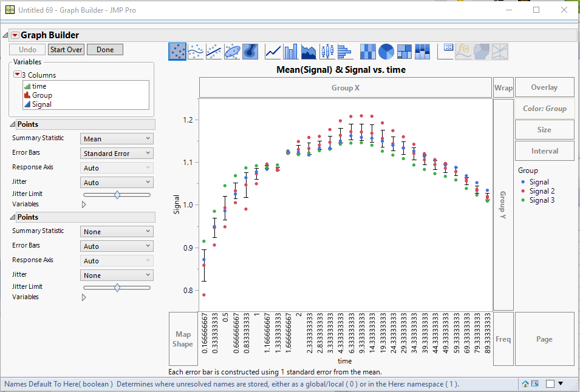The height and width of the screenshot is (392, 580).
Task: Open the Error Bars dropdown showing Standard Error
Action: click(117, 153)
